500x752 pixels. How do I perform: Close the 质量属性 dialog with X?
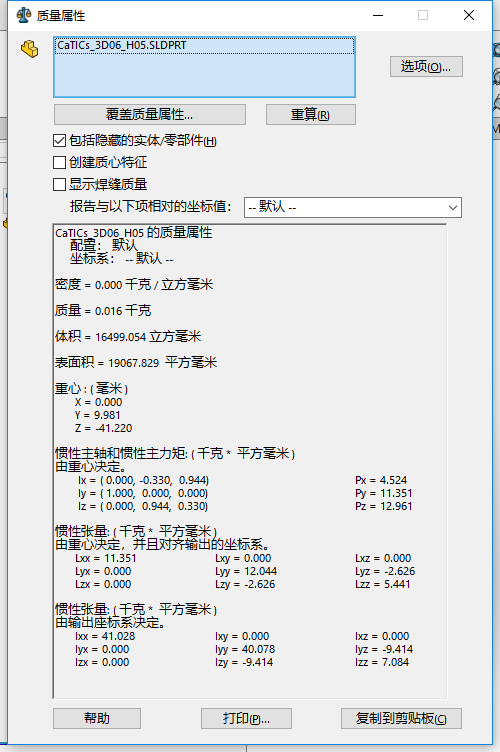click(x=469, y=15)
